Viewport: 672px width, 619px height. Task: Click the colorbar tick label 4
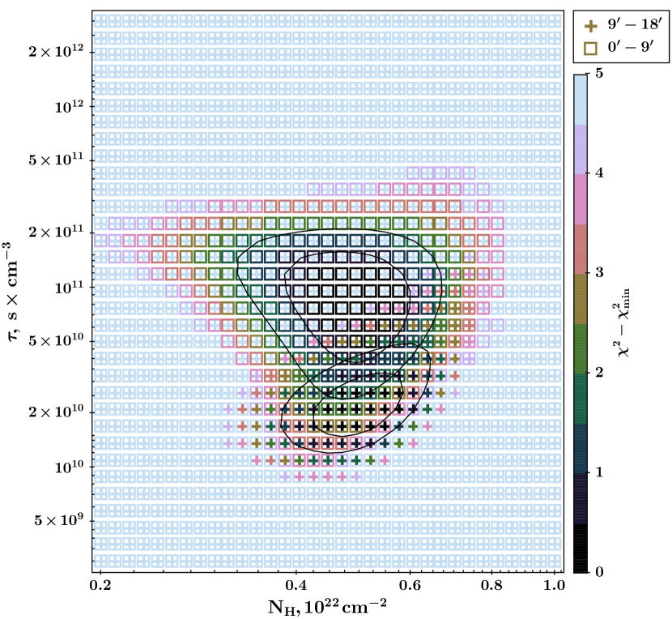click(x=599, y=173)
